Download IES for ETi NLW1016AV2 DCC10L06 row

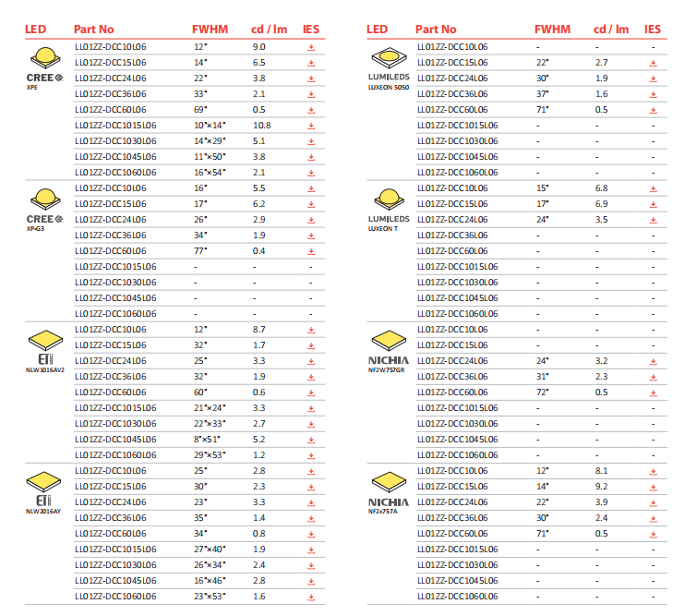tap(311, 330)
